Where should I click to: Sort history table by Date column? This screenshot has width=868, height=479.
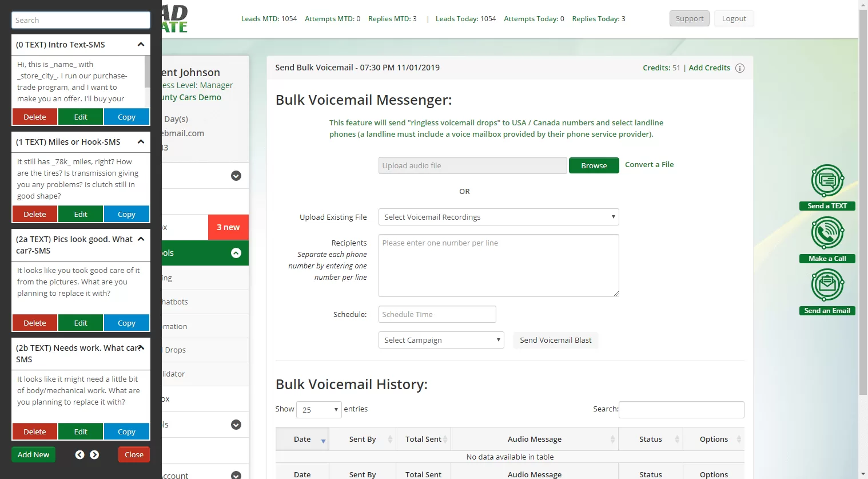pyautogui.click(x=302, y=440)
